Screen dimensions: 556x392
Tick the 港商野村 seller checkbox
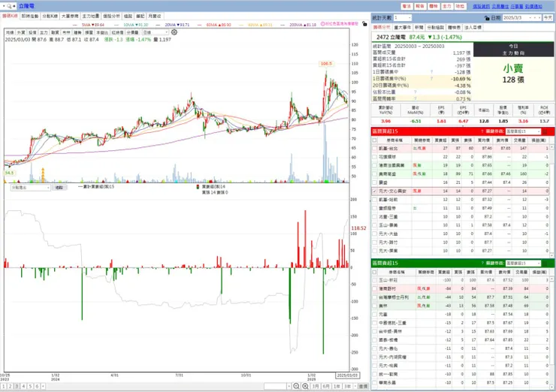pyautogui.click(x=375, y=289)
